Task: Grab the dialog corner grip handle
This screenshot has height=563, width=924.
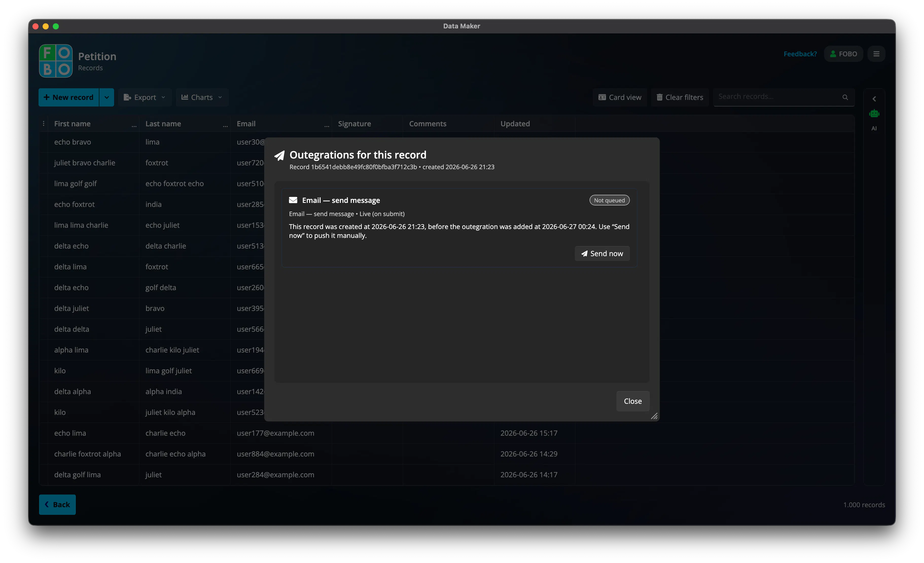Action: pos(654,416)
